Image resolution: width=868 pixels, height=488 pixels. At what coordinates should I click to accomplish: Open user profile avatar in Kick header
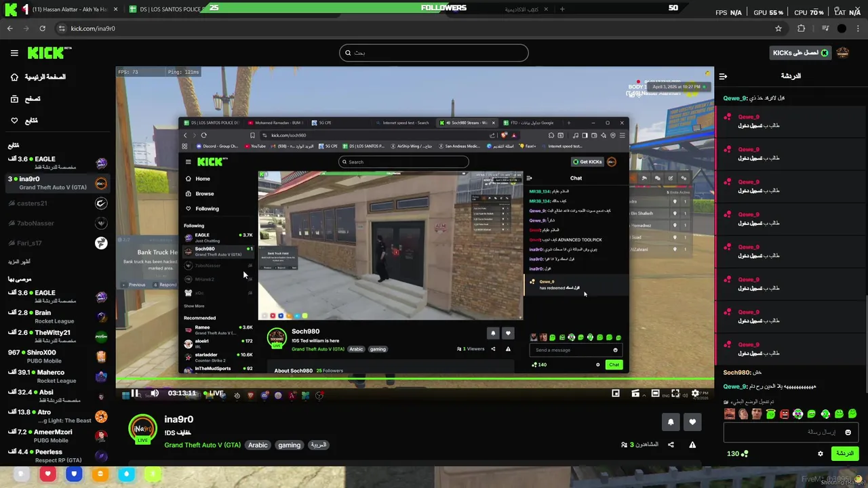point(843,53)
